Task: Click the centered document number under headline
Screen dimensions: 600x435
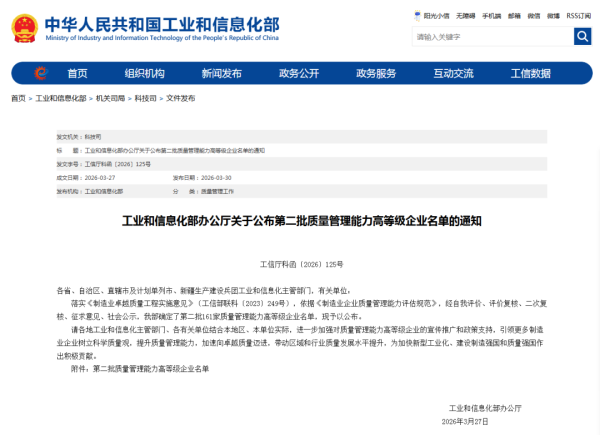Action: tap(302, 264)
